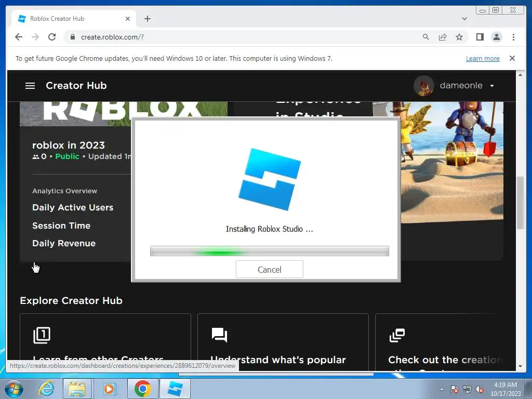The height and width of the screenshot is (399, 532).
Task: Expand the dameonle account dropdown arrow
Action: tap(492, 86)
